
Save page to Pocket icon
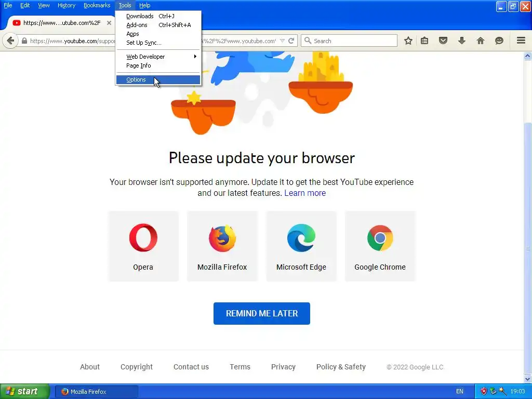click(x=443, y=41)
